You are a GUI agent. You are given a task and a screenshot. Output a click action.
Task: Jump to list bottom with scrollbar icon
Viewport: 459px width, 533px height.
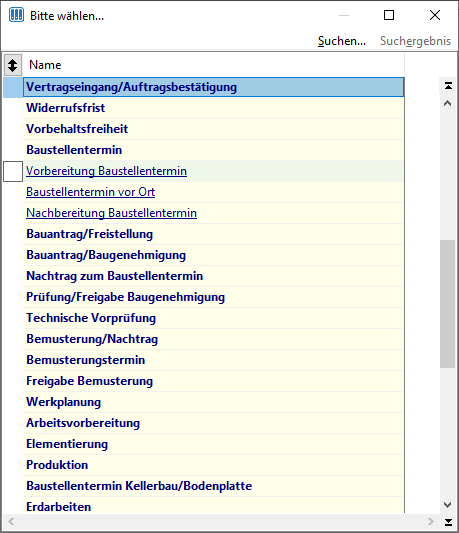click(x=448, y=522)
